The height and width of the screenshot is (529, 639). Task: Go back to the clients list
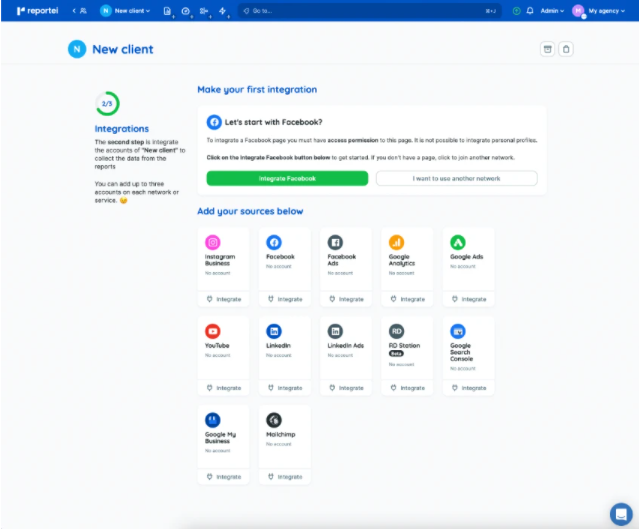pyautogui.click(x=79, y=11)
